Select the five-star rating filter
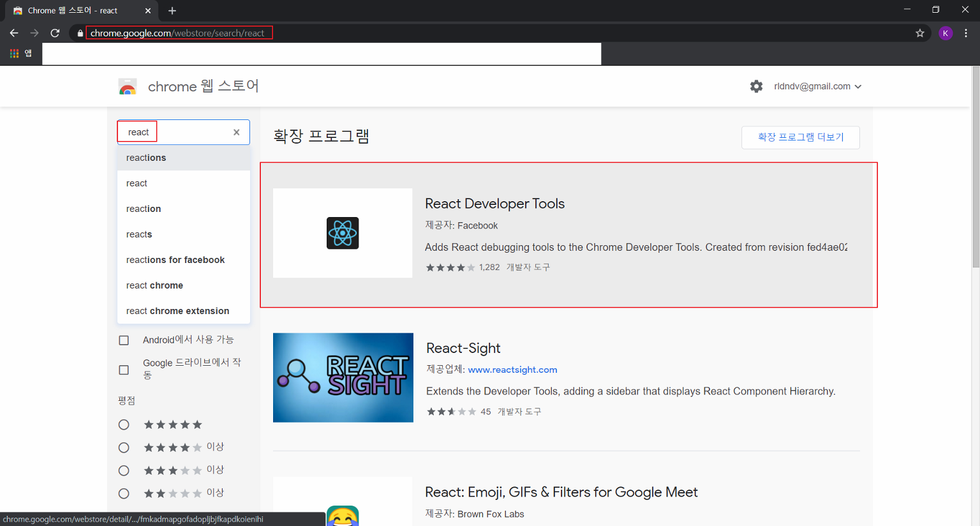 pos(124,425)
